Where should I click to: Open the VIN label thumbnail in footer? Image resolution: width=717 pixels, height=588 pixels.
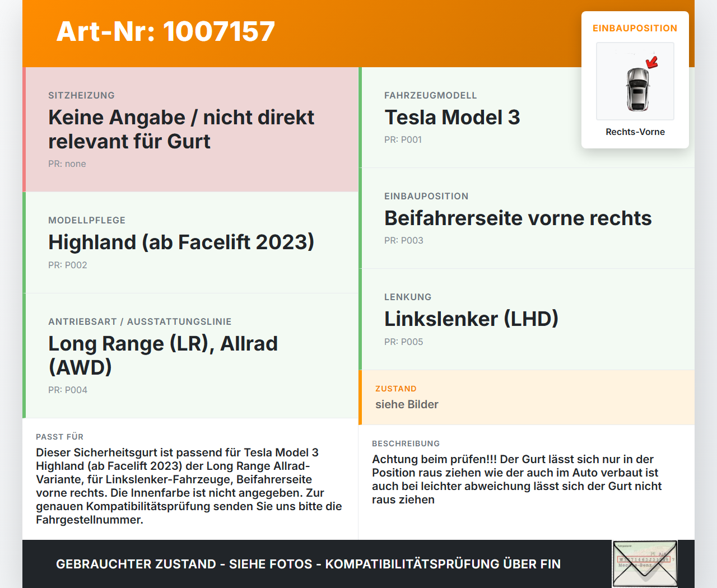pyautogui.click(x=645, y=564)
